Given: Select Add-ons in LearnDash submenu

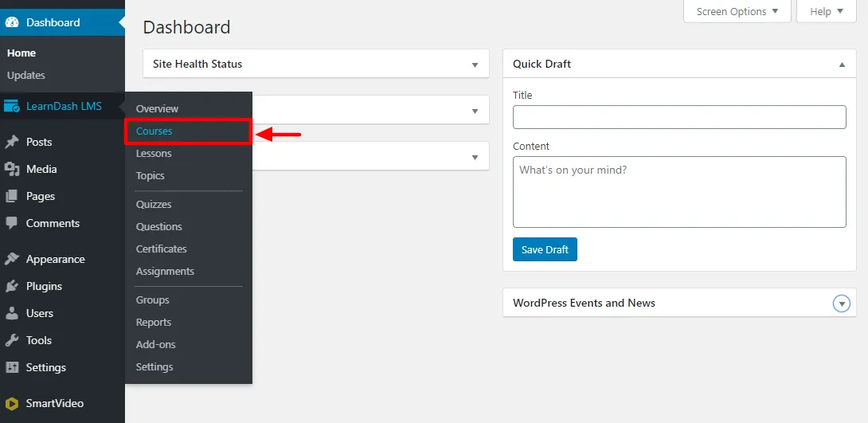Looking at the screenshot, I should pyautogui.click(x=155, y=344).
